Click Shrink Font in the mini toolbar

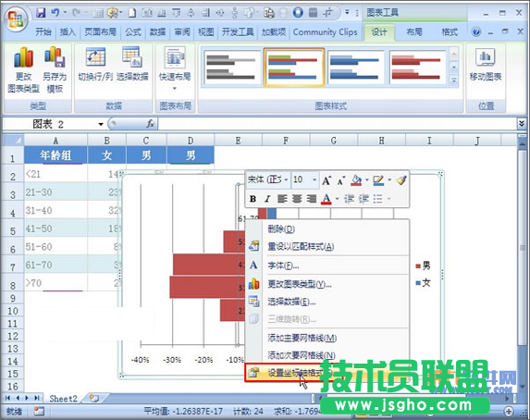click(x=341, y=180)
